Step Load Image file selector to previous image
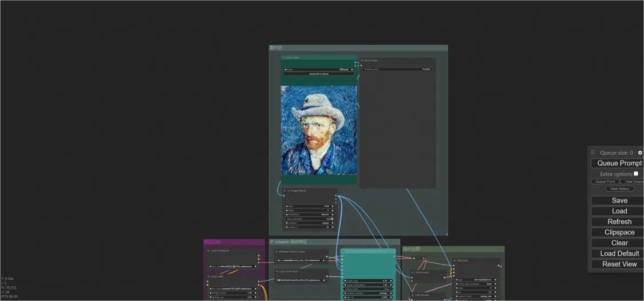Viewport: 644px width, 301px height. click(286, 69)
